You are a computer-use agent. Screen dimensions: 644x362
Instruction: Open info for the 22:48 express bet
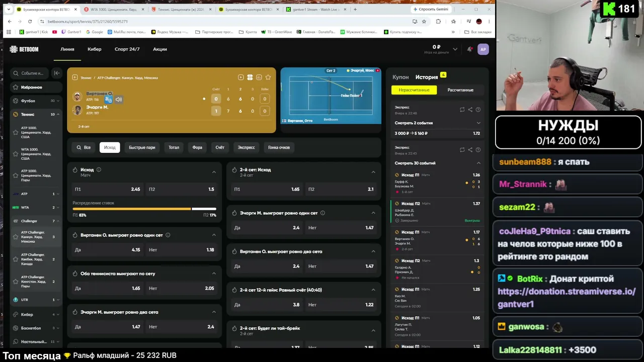[478, 110]
